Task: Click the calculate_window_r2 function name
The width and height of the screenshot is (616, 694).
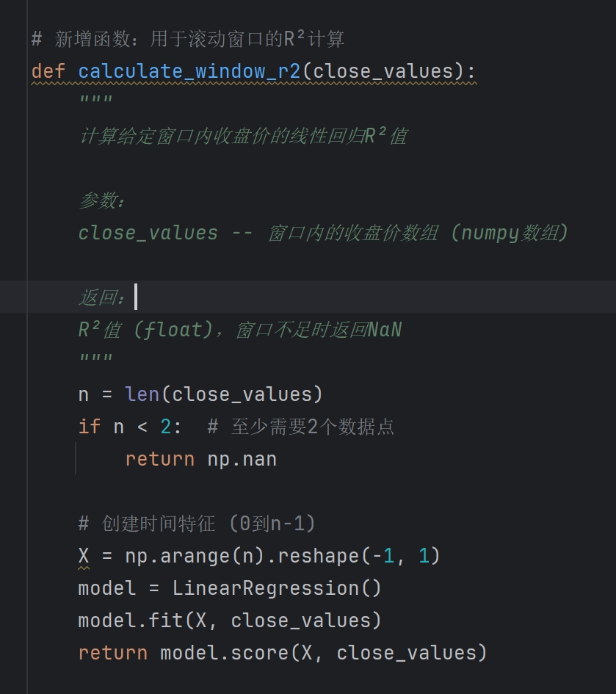Action: 189,71
